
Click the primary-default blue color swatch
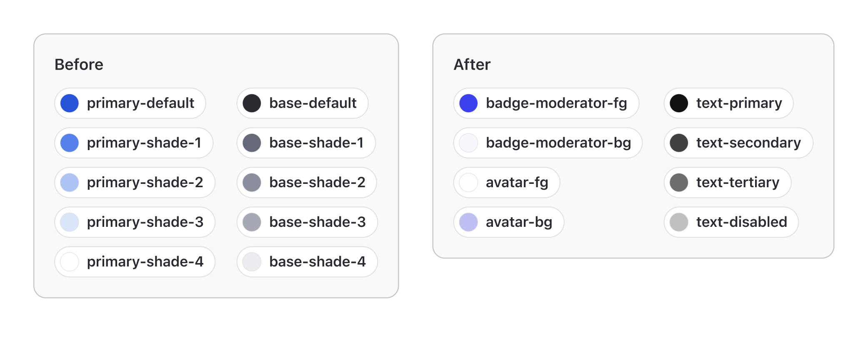coord(70,103)
